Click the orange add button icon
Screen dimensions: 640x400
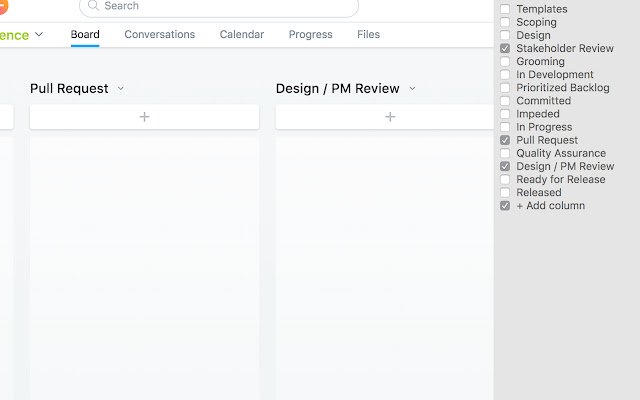(2, 6)
